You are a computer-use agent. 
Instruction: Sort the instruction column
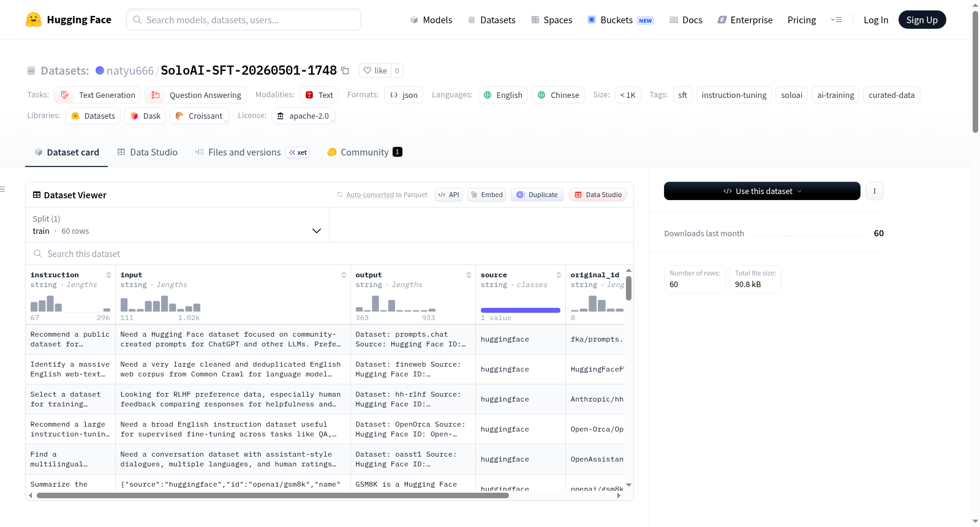click(108, 275)
